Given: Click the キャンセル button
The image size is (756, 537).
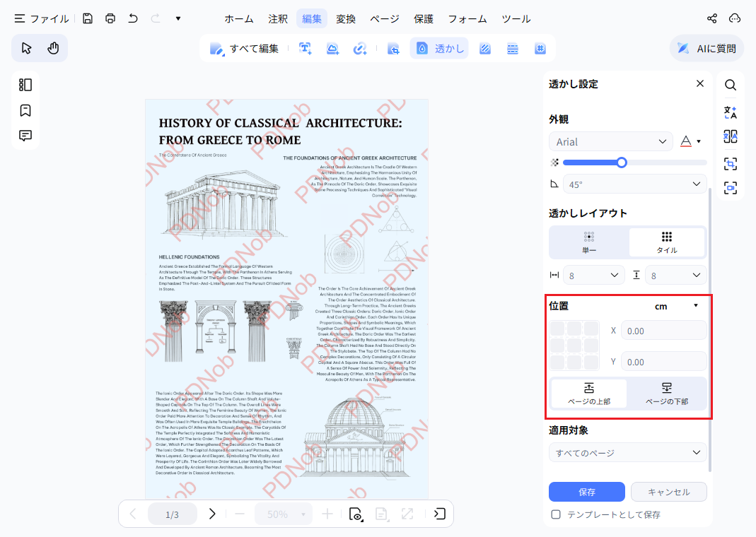Looking at the screenshot, I should coord(669,492).
